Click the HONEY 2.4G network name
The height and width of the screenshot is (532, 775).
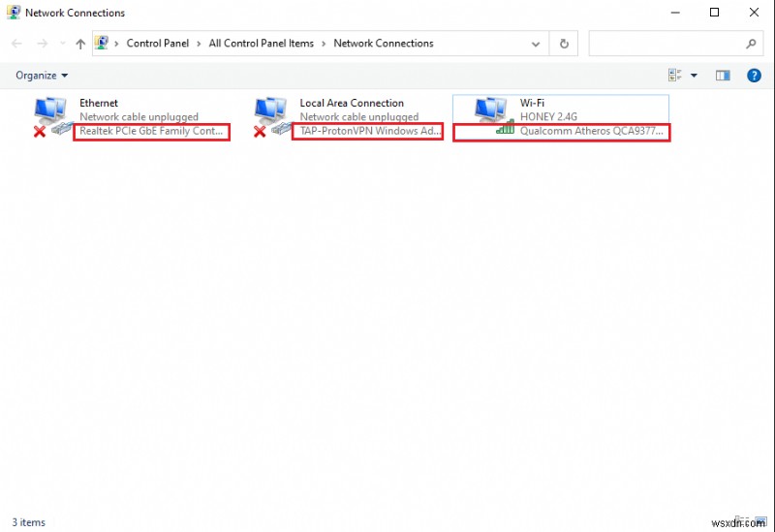[548, 116]
